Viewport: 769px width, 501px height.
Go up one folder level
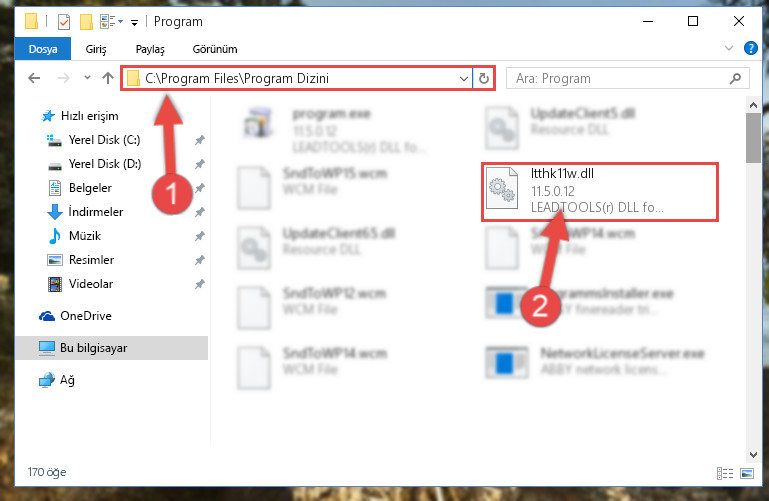108,78
